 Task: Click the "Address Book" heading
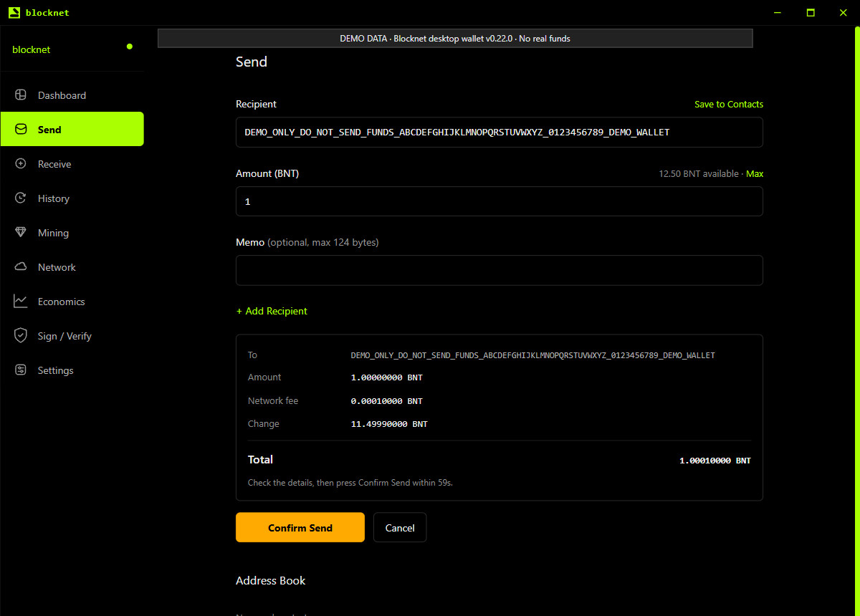[271, 580]
